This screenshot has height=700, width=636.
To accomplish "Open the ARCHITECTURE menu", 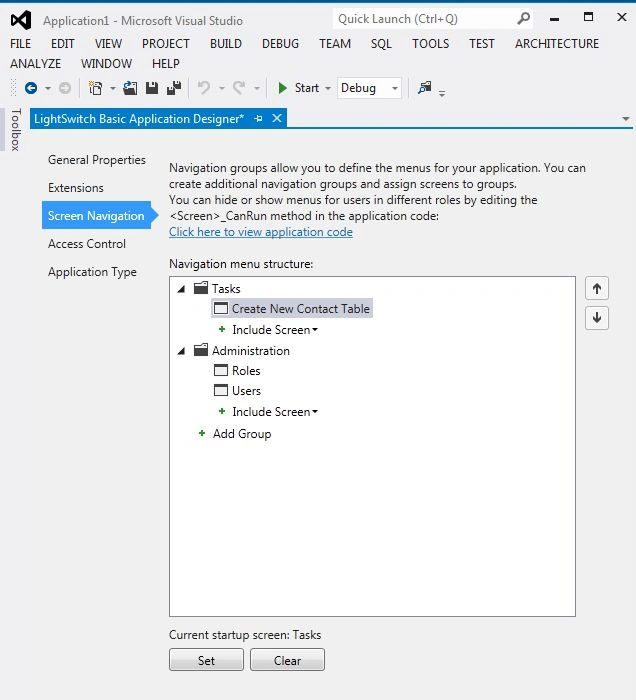I will tap(557, 44).
